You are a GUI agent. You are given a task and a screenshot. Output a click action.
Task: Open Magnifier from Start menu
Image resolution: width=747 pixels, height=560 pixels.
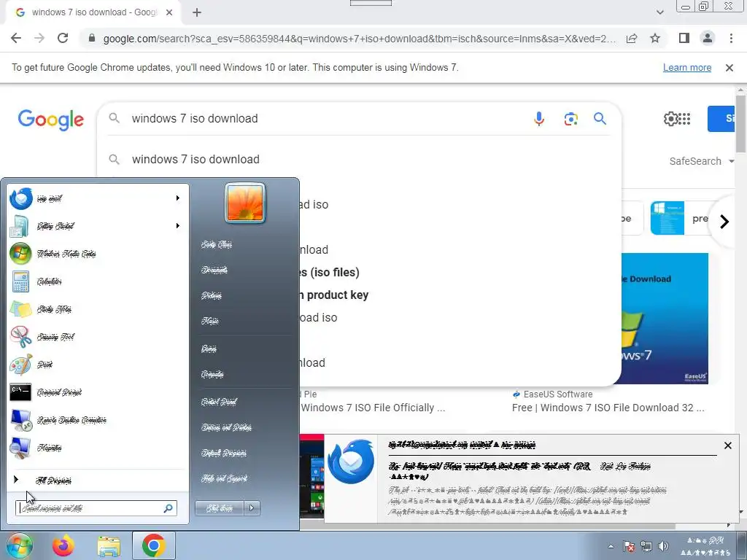97,447
